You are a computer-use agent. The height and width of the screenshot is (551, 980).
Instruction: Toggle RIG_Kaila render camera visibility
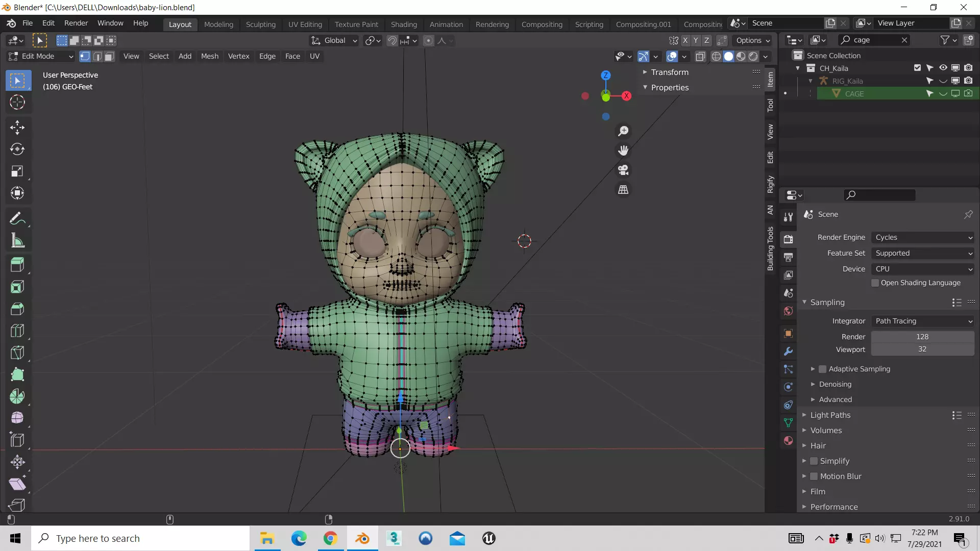(x=968, y=81)
